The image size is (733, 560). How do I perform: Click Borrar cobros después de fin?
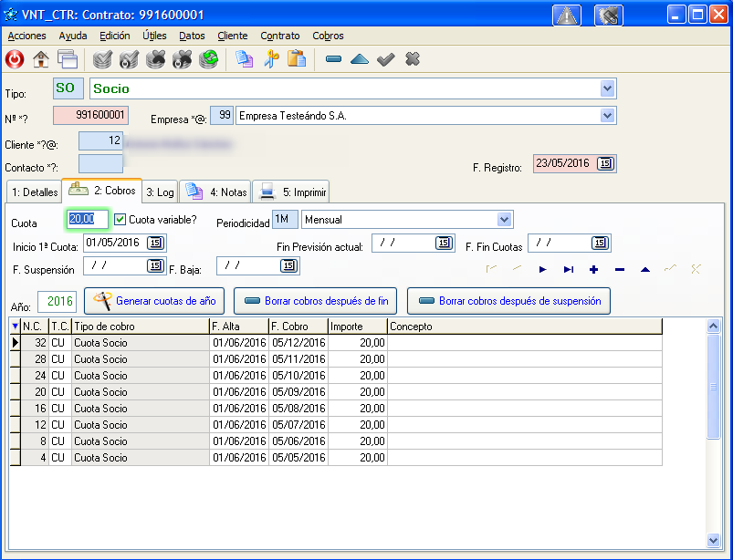(316, 301)
